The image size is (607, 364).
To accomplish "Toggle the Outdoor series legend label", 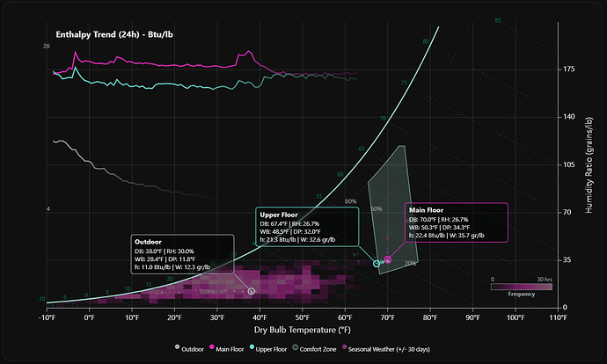I will [x=194, y=350].
